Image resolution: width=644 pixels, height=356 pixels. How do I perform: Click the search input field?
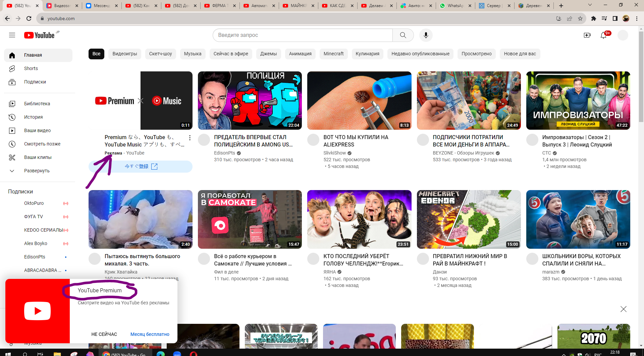[303, 35]
